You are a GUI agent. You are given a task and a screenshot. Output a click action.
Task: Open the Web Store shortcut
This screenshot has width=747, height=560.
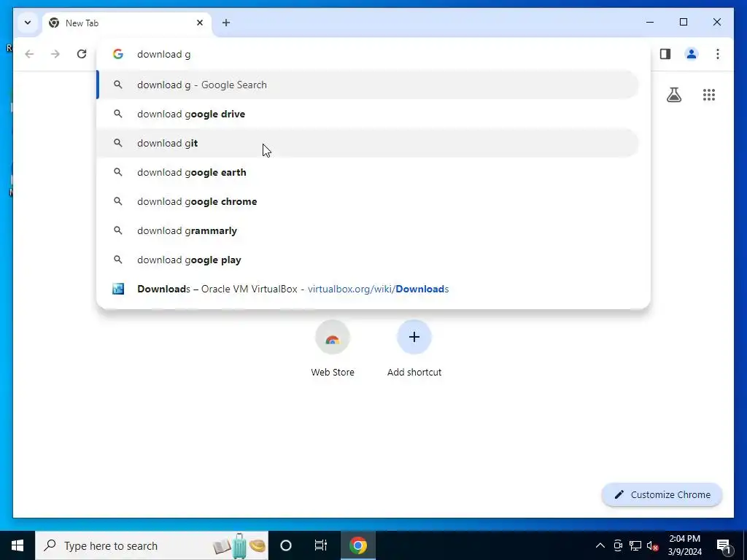tap(333, 349)
